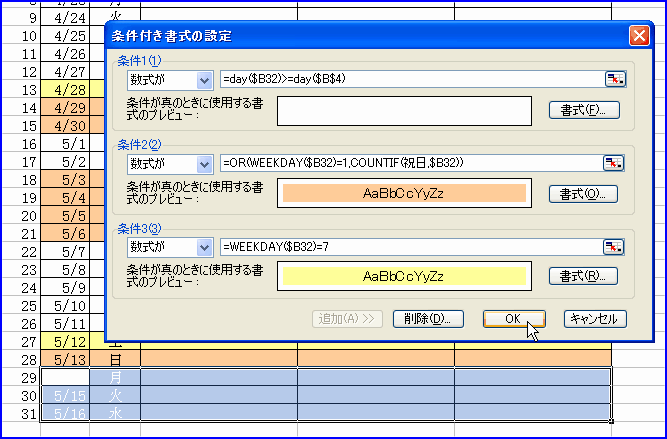The height and width of the screenshot is (439, 667).
Task: Select weekday cell 日 in row 28
Action: [115, 360]
